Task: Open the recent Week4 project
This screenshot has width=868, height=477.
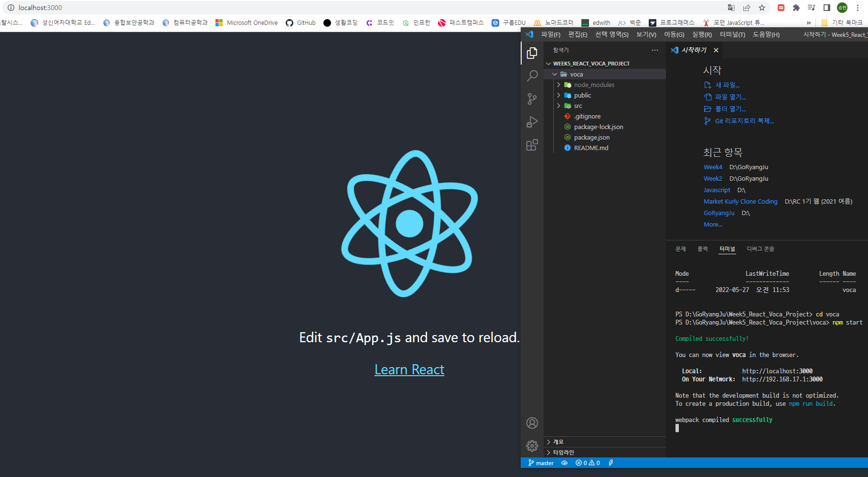Action: [x=713, y=167]
